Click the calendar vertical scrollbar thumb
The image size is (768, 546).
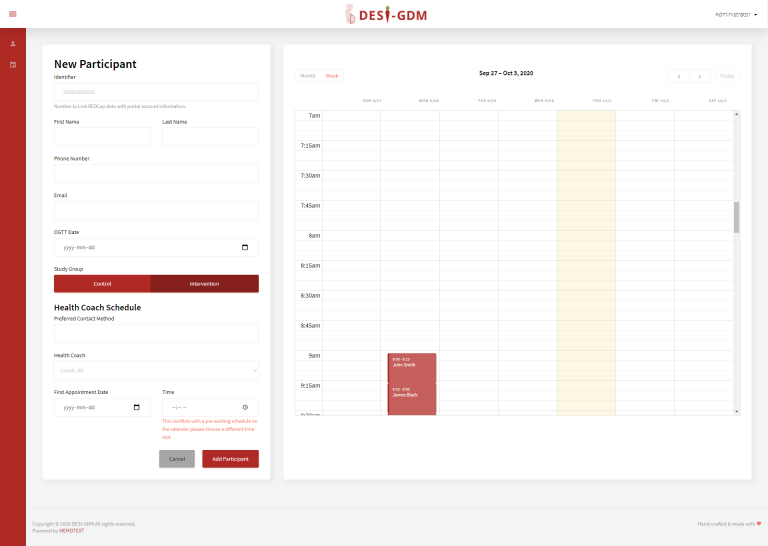(x=737, y=217)
